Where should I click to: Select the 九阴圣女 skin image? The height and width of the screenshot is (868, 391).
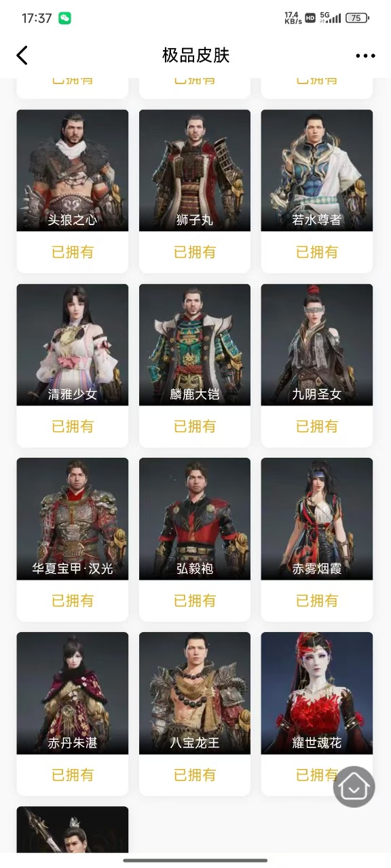click(x=317, y=344)
